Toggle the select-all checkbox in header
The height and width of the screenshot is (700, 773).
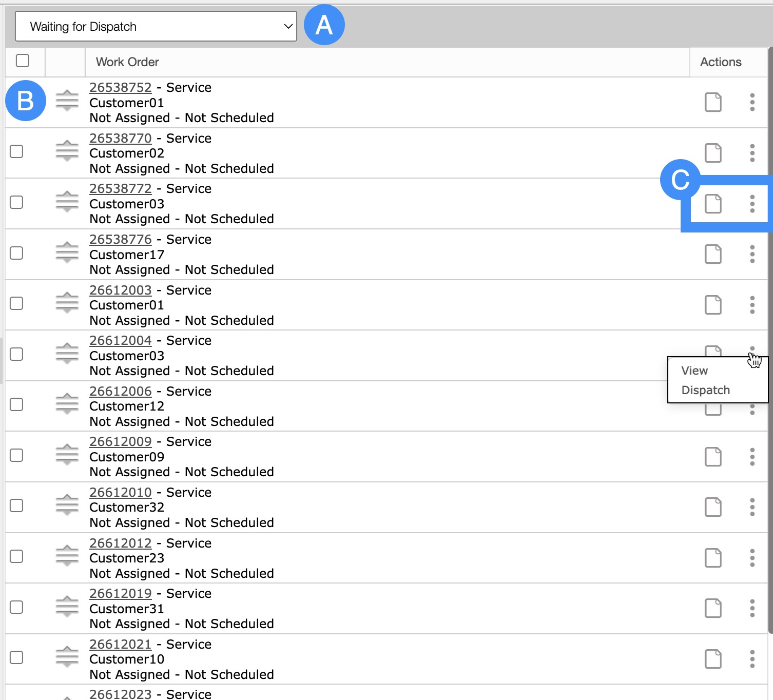[23, 61]
